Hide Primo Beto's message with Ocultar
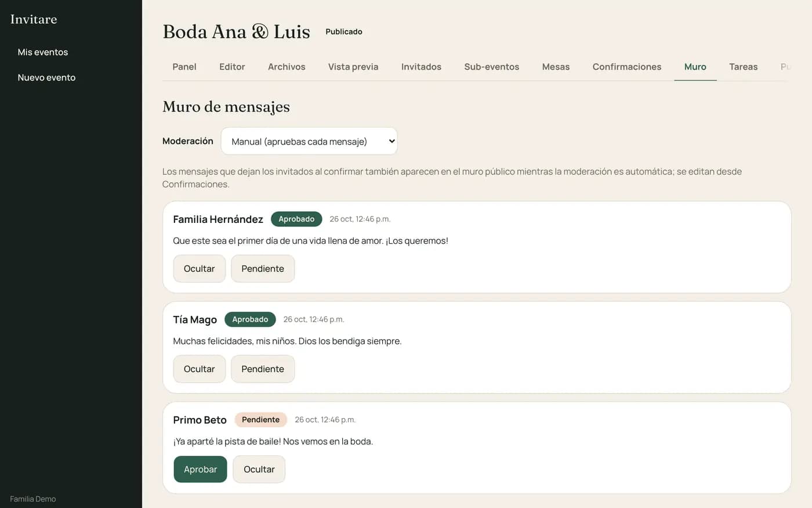 click(259, 470)
